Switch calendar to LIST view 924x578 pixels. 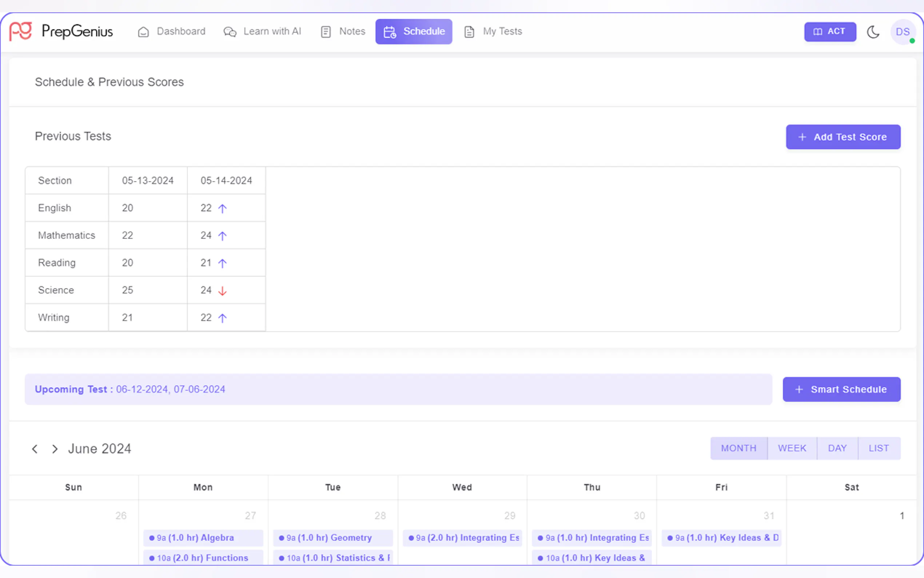tap(879, 448)
